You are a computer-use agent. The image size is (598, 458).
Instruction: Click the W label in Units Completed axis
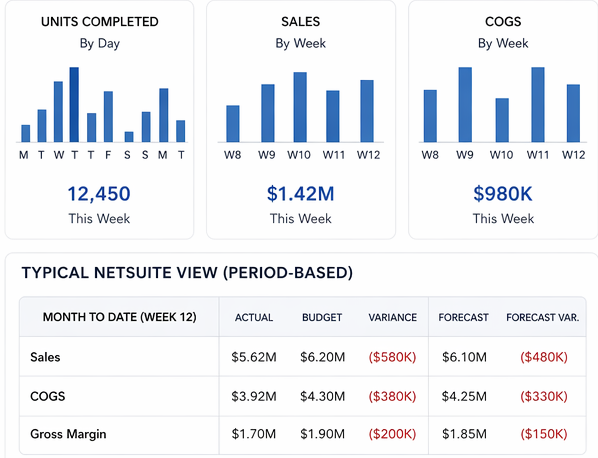pos(58,155)
